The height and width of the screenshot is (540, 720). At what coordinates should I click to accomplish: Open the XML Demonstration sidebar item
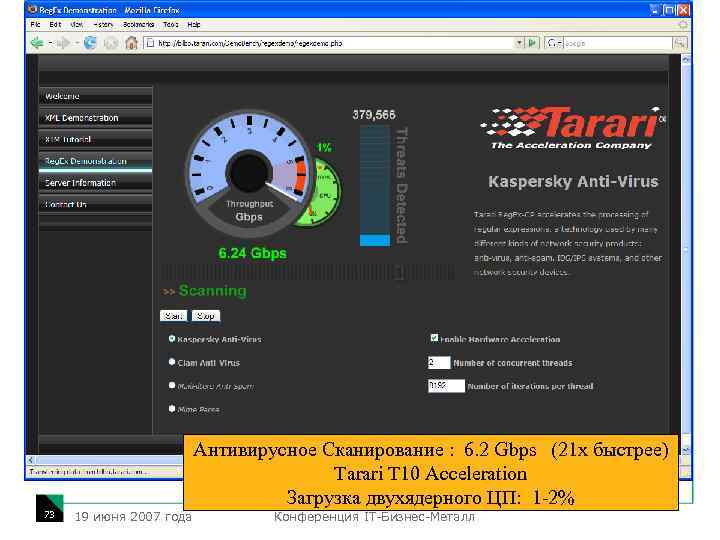point(96,118)
